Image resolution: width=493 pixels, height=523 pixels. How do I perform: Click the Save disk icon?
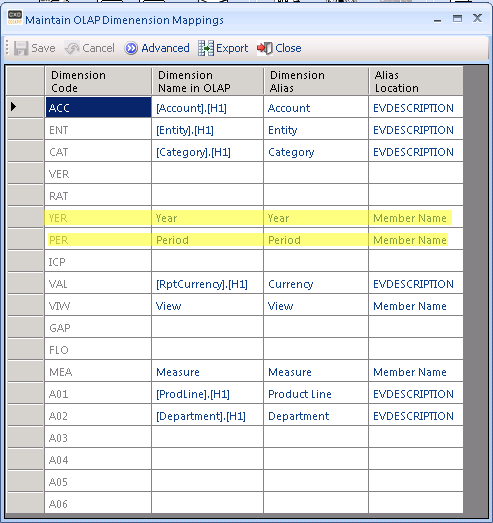click(21, 48)
